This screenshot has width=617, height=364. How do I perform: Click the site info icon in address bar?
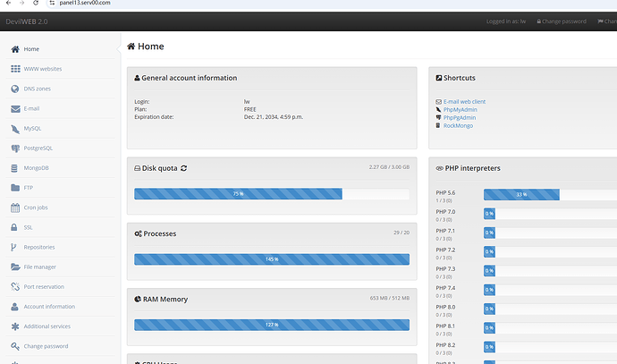coord(52,3)
